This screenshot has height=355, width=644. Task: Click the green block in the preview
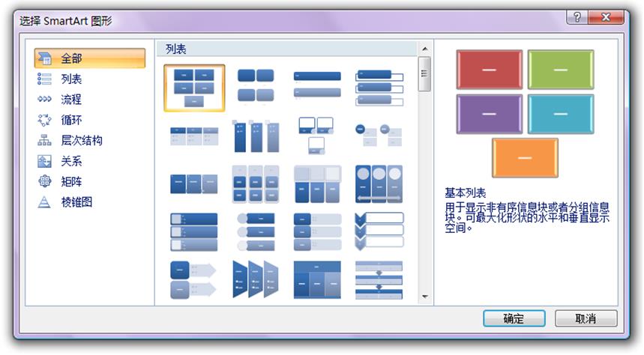[561, 70]
